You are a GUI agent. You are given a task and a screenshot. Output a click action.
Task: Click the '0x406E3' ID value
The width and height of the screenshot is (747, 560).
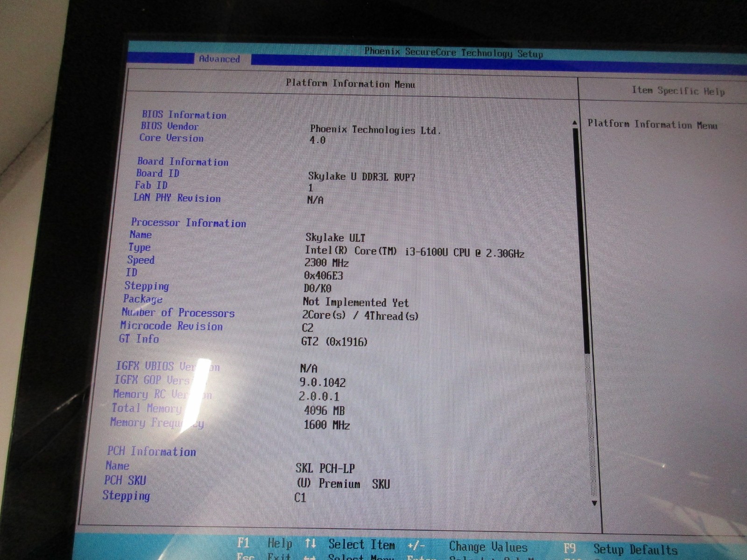click(x=324, y=275)
